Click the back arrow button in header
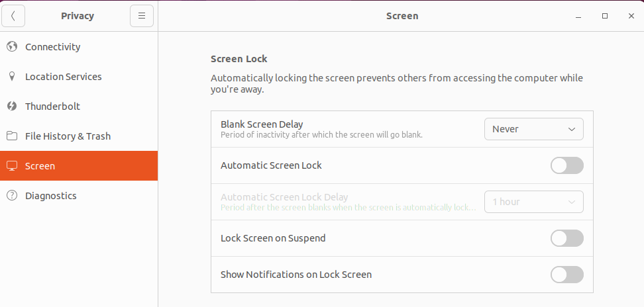This screenshot has height=307, width=644. 14,16
